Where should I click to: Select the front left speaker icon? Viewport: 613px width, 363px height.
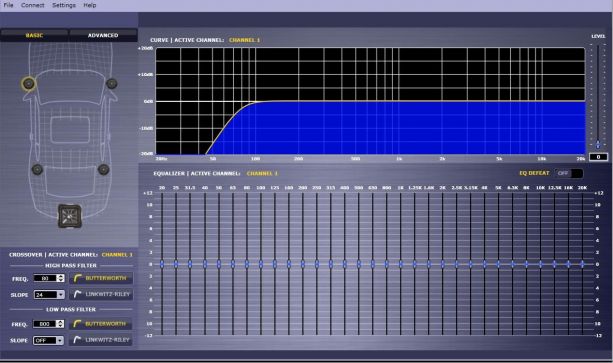click(x=29, y=83)
